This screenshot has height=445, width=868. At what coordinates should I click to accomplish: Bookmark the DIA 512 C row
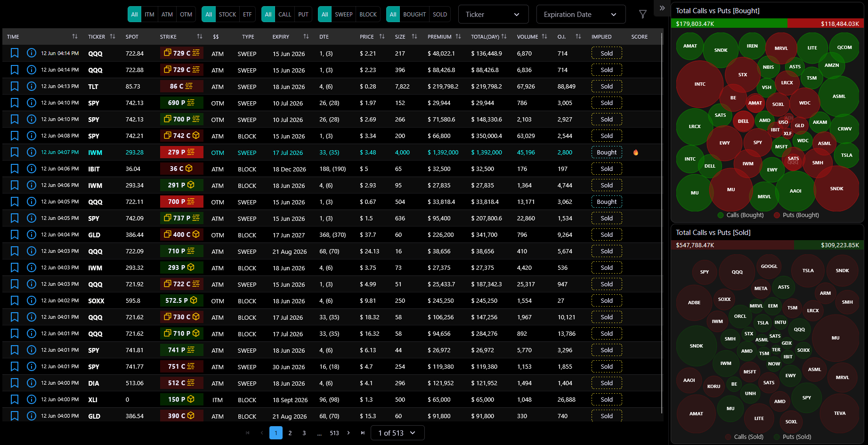point(15,383)
